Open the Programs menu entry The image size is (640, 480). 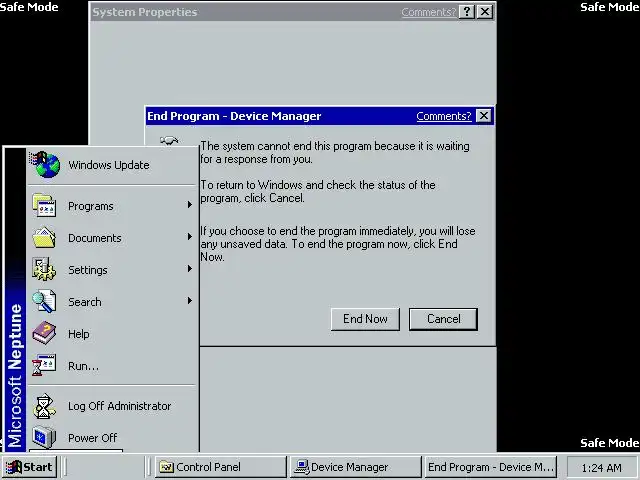coord(112,206)
